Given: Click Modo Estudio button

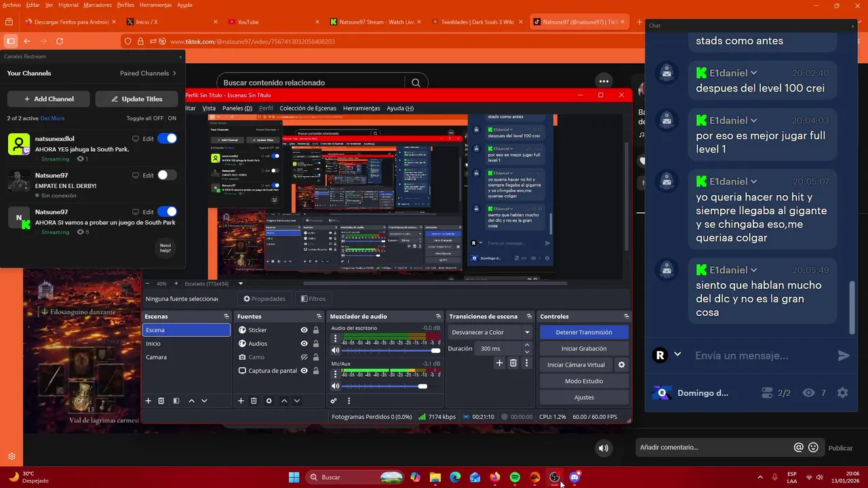Looking at the screenshot, I should click(x=584, y=381).
